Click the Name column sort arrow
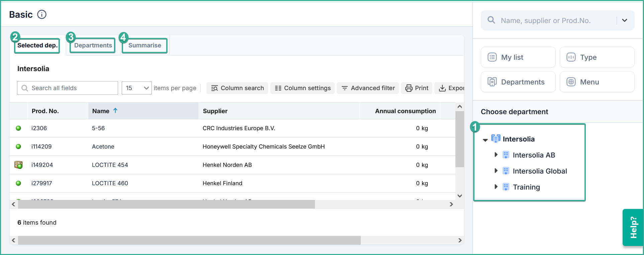The width and height of the screenshot is (644, 255). tap(115, 110)
